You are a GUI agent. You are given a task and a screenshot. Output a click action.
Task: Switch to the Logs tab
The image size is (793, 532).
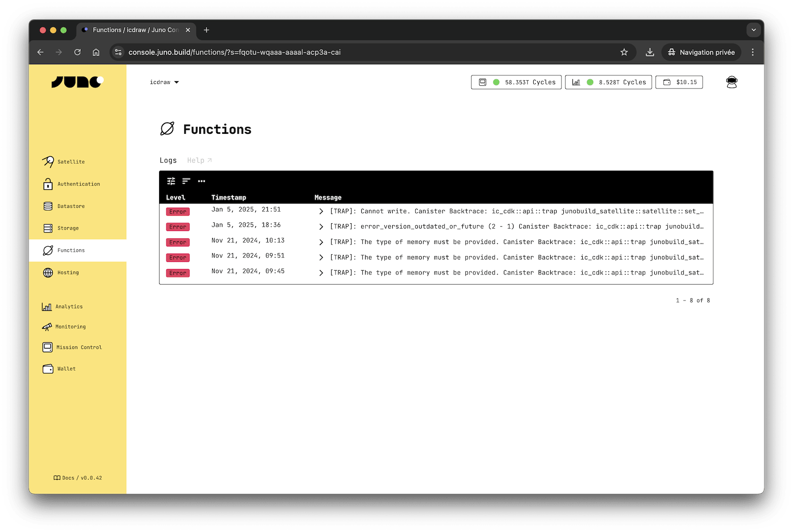168,160
